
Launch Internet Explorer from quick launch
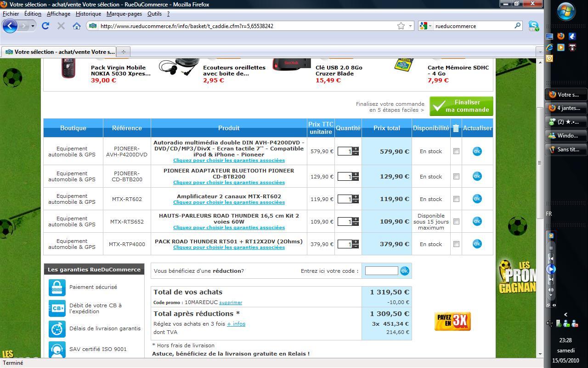[x=549, y=47]
